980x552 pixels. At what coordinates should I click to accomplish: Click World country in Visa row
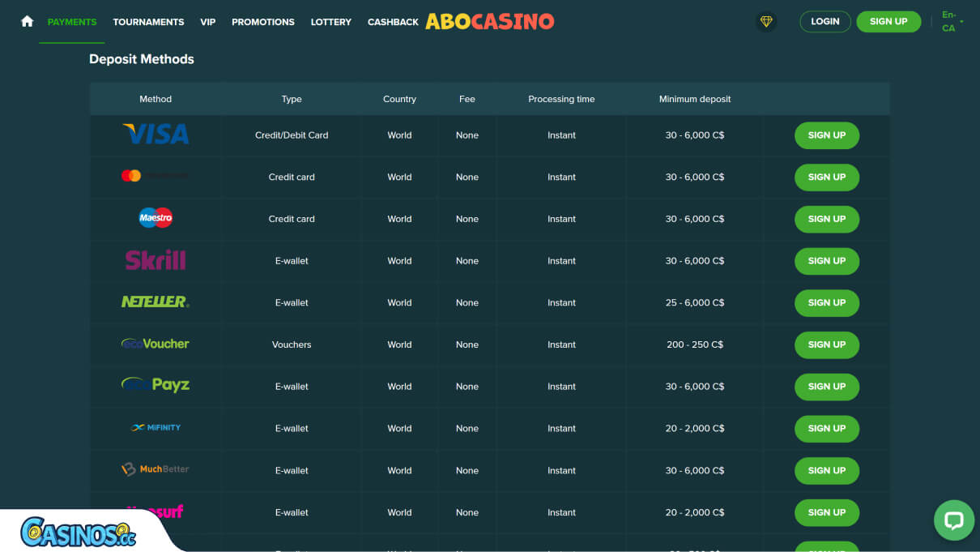click(399, 135)
